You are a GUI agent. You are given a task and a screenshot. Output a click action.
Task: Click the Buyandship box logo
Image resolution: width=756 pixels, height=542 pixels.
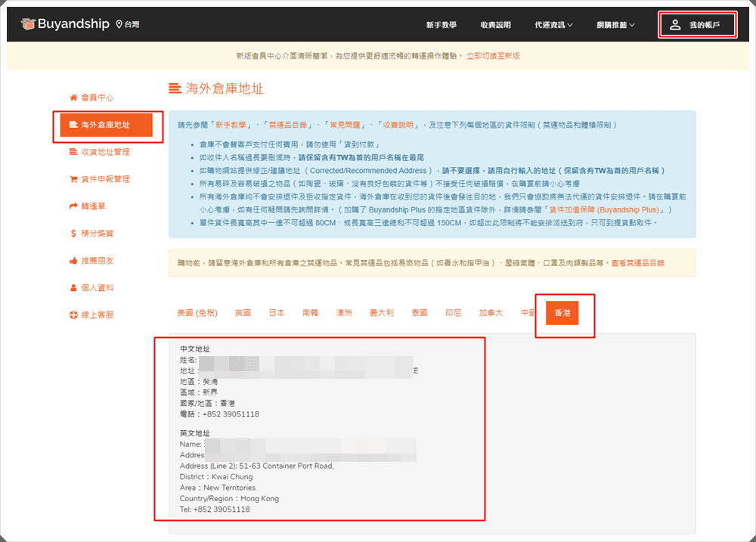pyautogui.click(x=28, y=24)
